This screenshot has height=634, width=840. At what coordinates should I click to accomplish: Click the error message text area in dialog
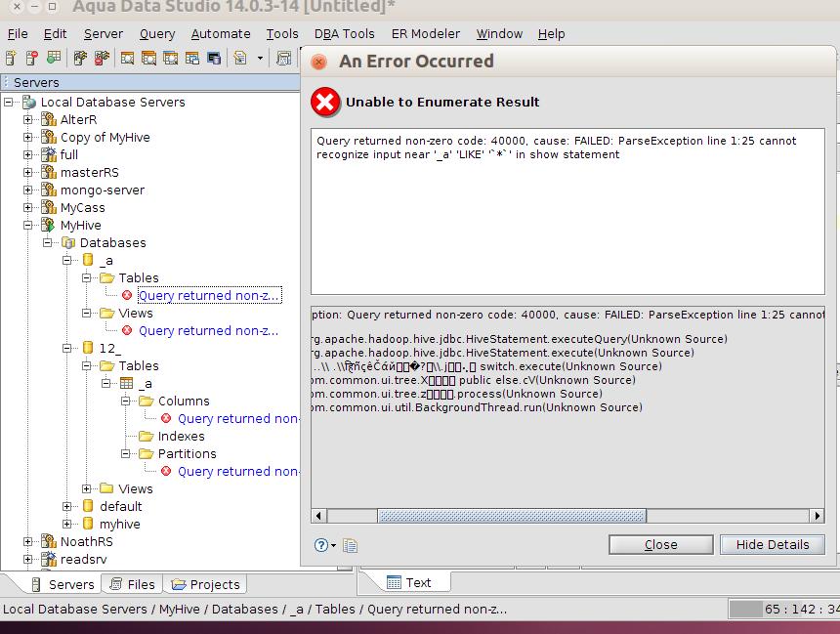tap(567, 211)
